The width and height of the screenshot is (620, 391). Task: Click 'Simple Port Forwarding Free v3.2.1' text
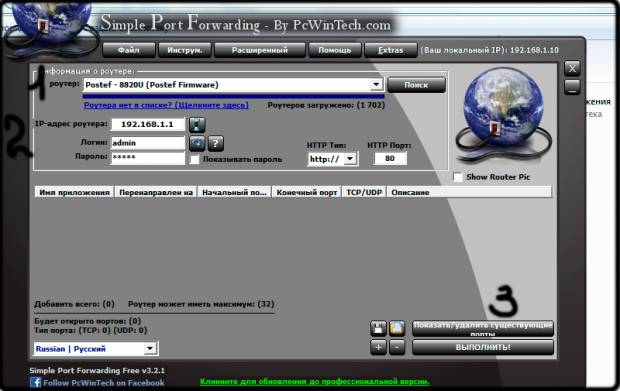97,370
